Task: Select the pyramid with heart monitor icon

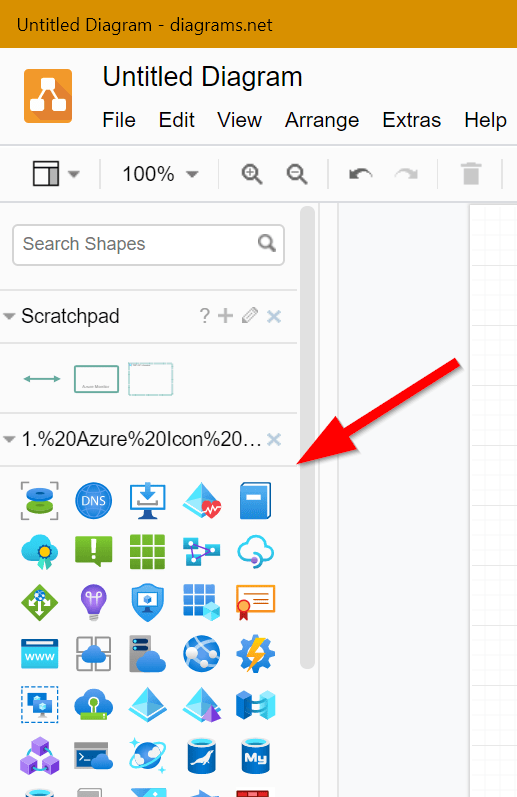Action: tap(202, 501)
